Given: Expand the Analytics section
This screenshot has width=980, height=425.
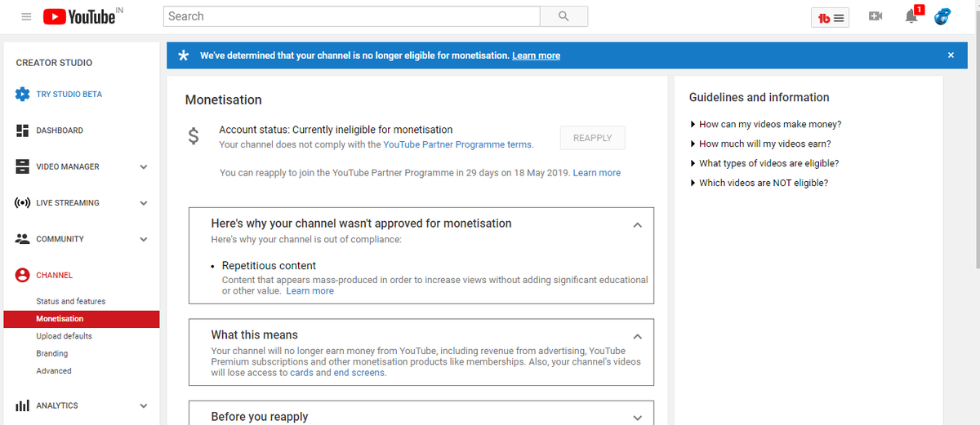Looking at the screenshot, I should pos(144,406).
